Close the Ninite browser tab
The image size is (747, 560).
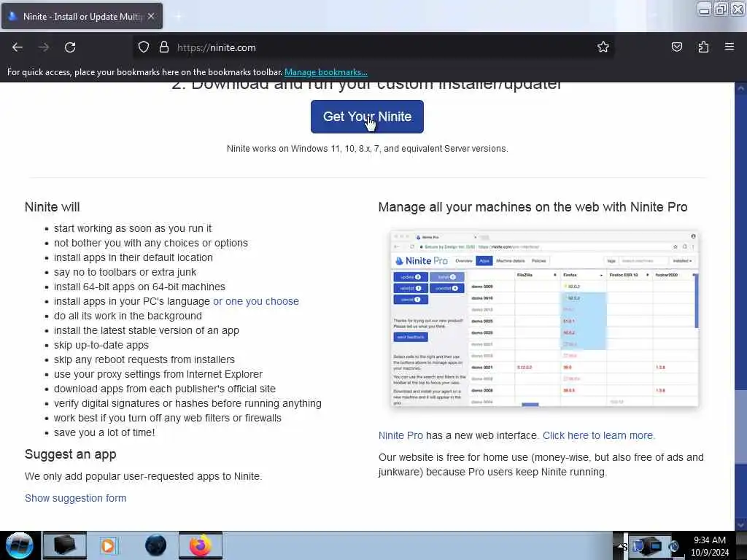(151, 16)
